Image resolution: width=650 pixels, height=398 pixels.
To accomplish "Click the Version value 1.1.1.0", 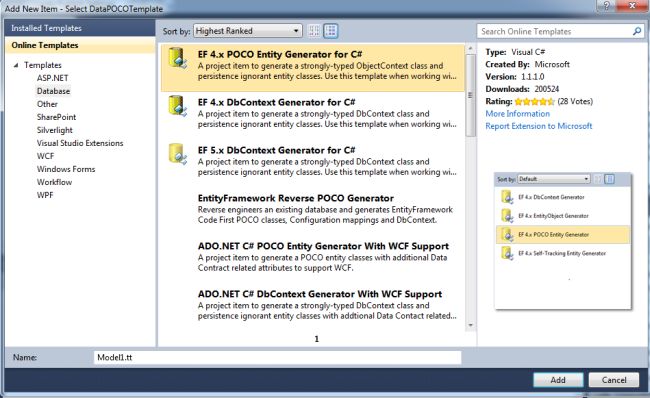I will pyautogui.click(x=533, y=77).
